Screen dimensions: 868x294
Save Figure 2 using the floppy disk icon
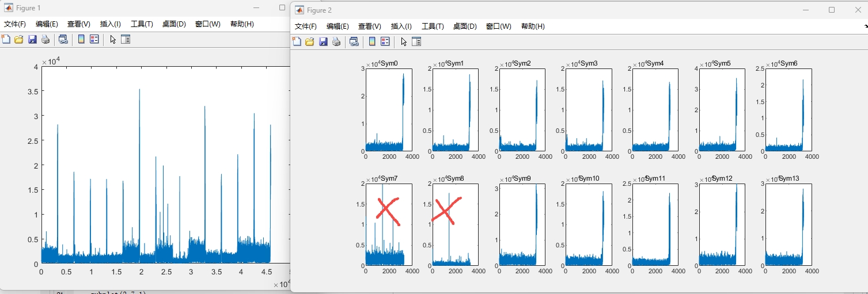323,41
